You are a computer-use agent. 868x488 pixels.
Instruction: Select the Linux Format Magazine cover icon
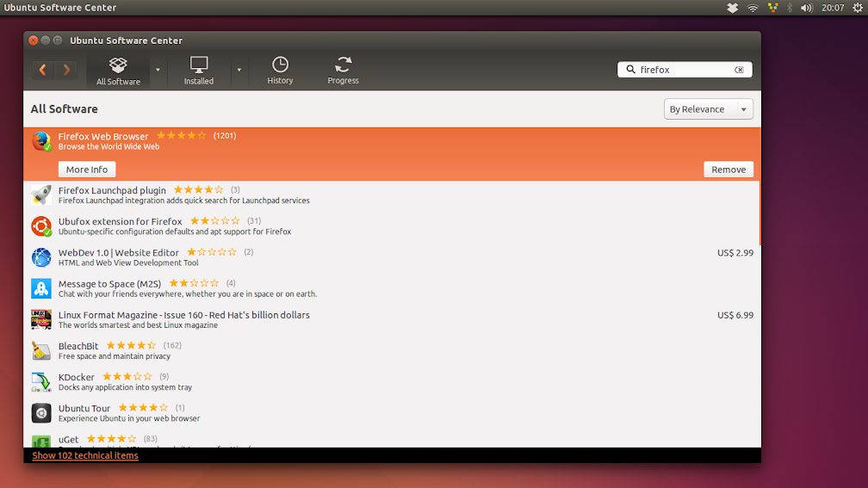41,320
